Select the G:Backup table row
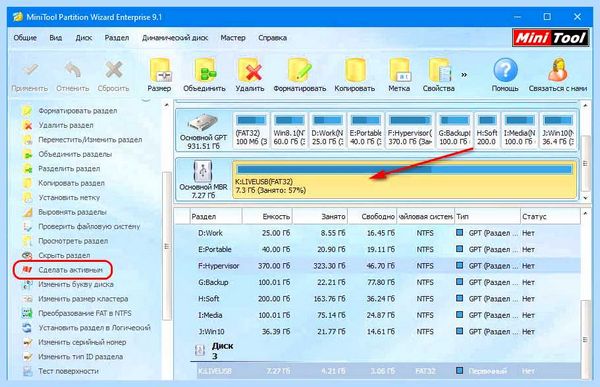 click(x=377, y=282)
